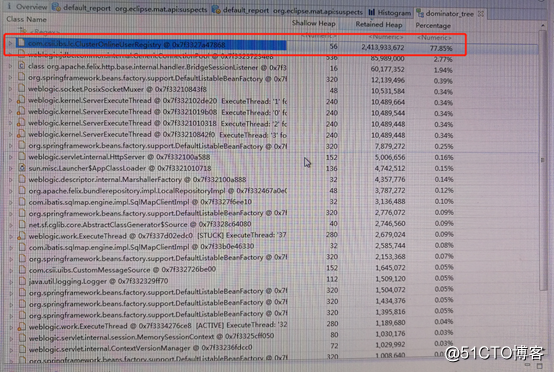Click object icon of PosixSocketMuxer row
This screenshot has height=372, width=554.
[x=21, y=88]
